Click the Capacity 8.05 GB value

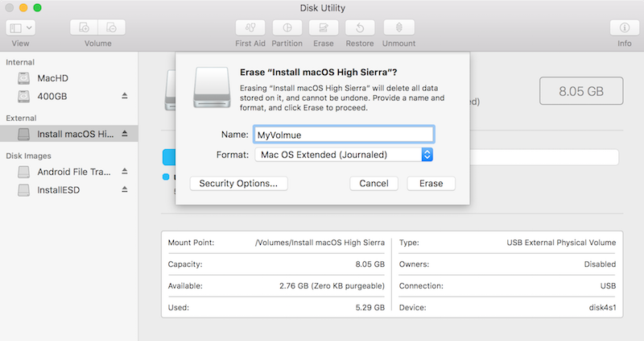click(x=370, y=264)
